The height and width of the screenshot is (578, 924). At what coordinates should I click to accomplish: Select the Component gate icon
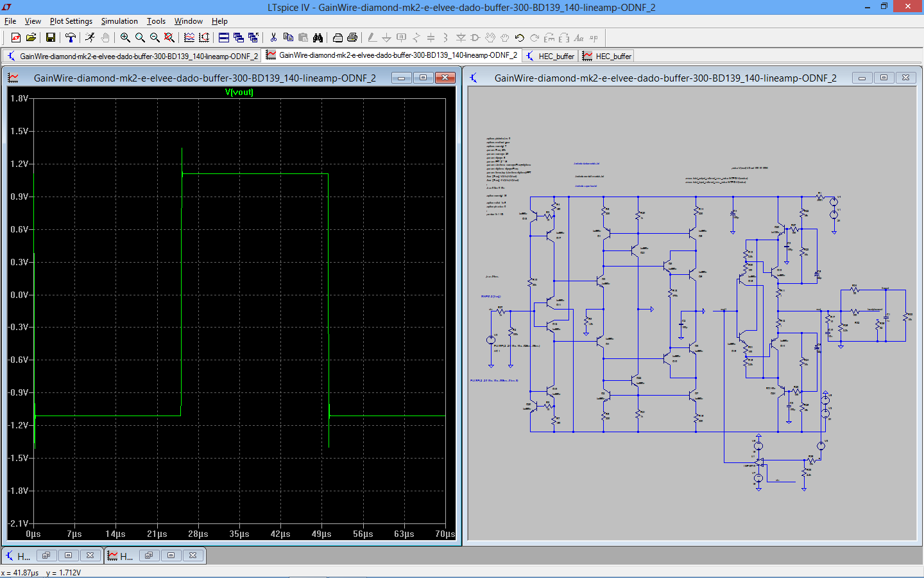475,38
